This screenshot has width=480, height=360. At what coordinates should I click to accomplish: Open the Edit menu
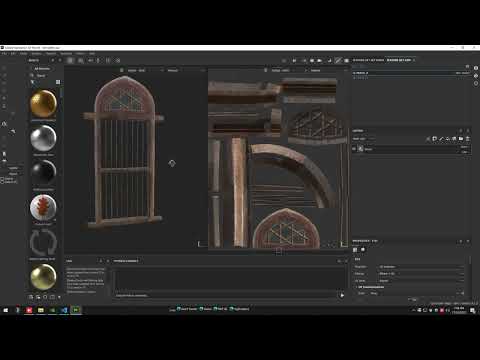pyautogui.click(x=13, y=53)
